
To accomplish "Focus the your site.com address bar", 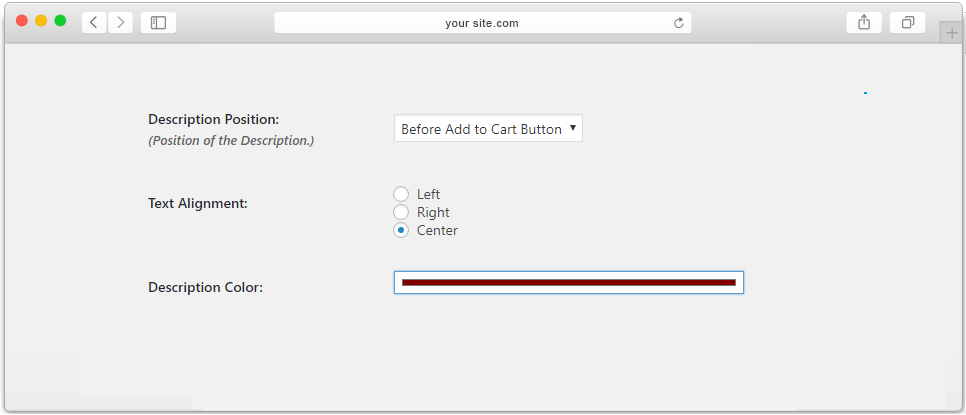I will [482, 23].
